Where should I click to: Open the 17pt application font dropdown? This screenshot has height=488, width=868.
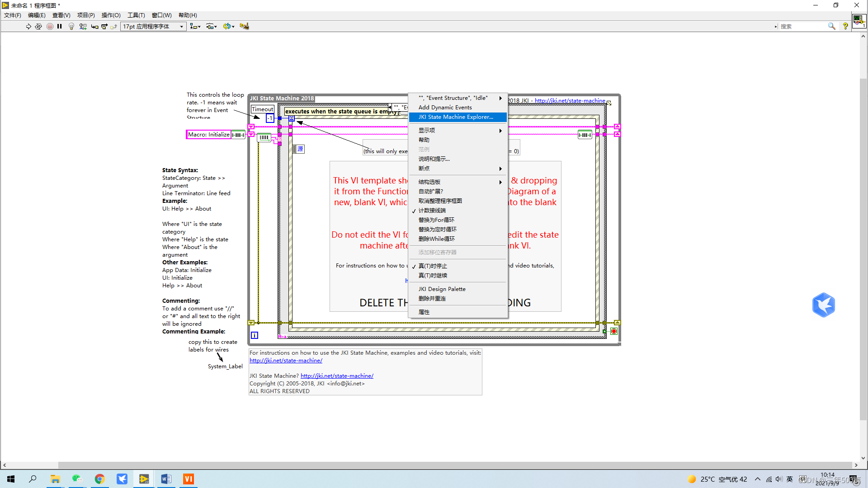pos(153,26)
